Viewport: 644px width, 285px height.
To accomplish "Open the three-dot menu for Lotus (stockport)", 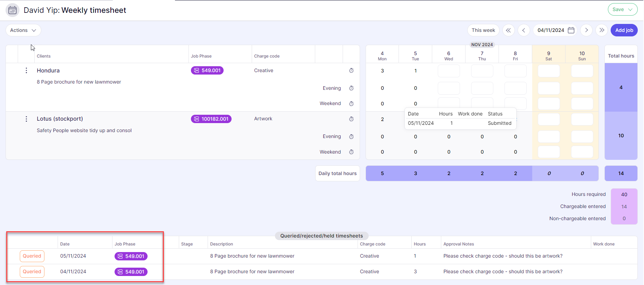I will point(26,119).
